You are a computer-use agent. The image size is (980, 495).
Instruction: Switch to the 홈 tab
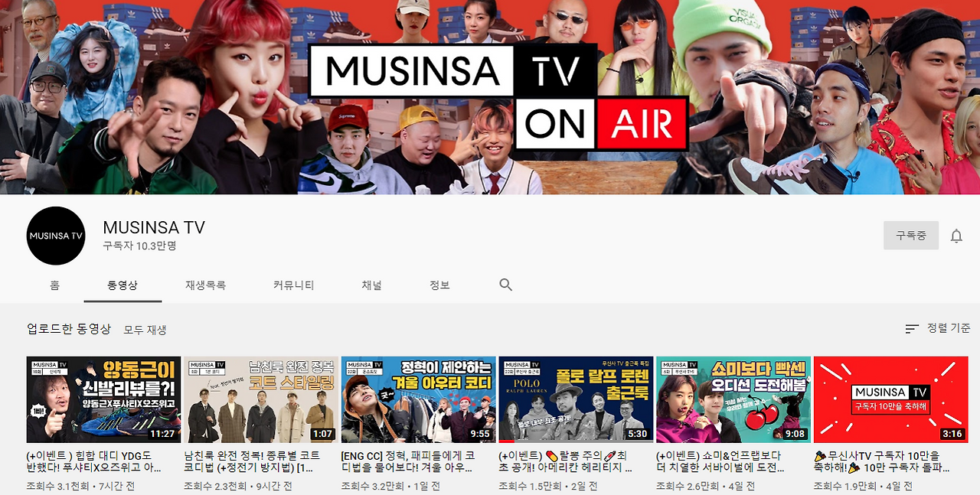(x=55, y=285)
